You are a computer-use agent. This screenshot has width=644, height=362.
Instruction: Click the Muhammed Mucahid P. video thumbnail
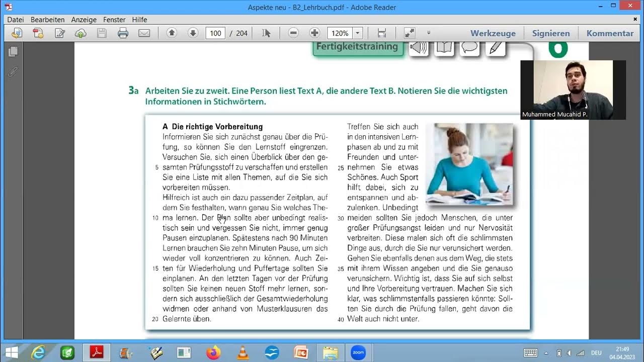tap(573, 89)
